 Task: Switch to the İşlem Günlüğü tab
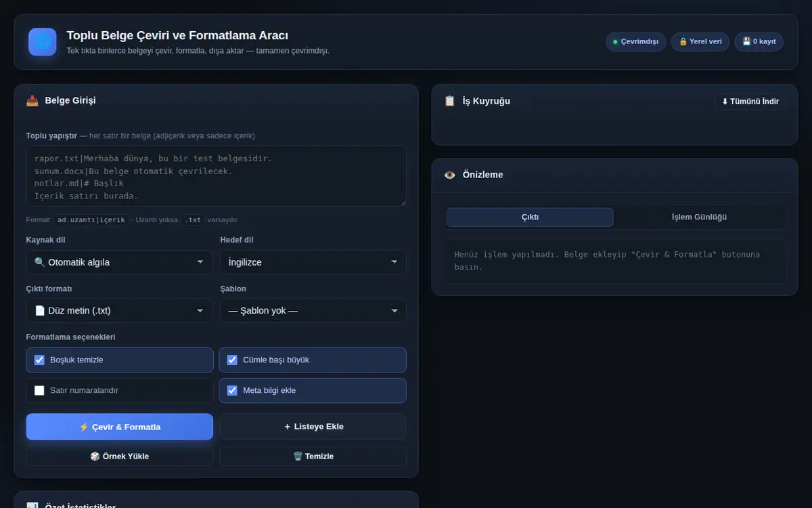click(x=699, y=217)
